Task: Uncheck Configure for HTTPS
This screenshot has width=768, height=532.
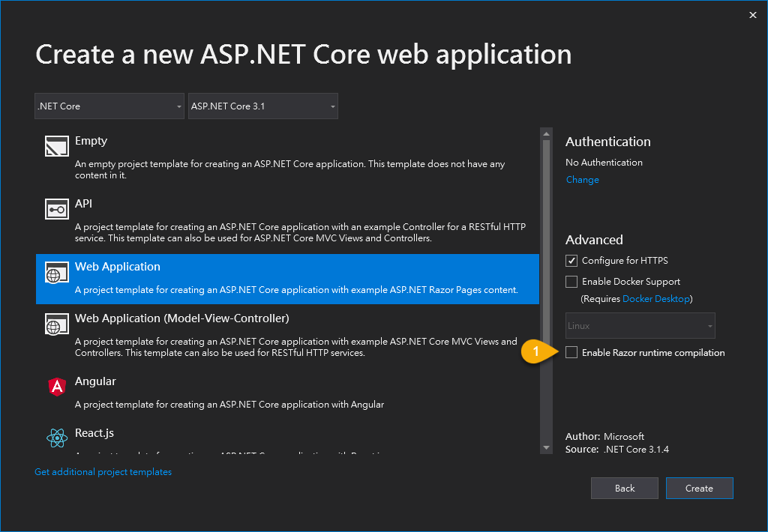Action: (571, 261)
